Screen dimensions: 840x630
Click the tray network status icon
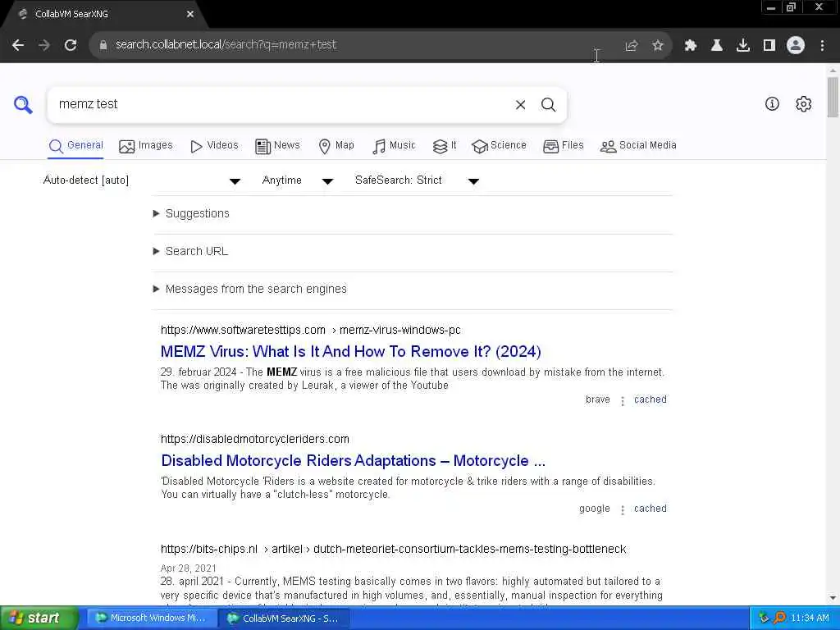[764, 618]
